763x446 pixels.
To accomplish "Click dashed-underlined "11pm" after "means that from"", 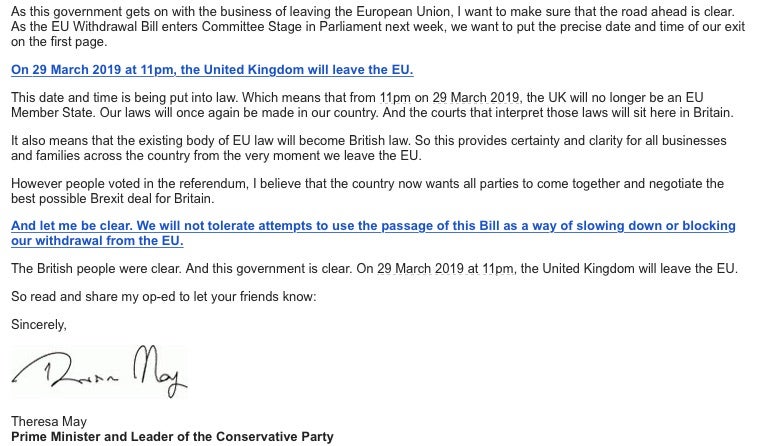I will point(395,97).
